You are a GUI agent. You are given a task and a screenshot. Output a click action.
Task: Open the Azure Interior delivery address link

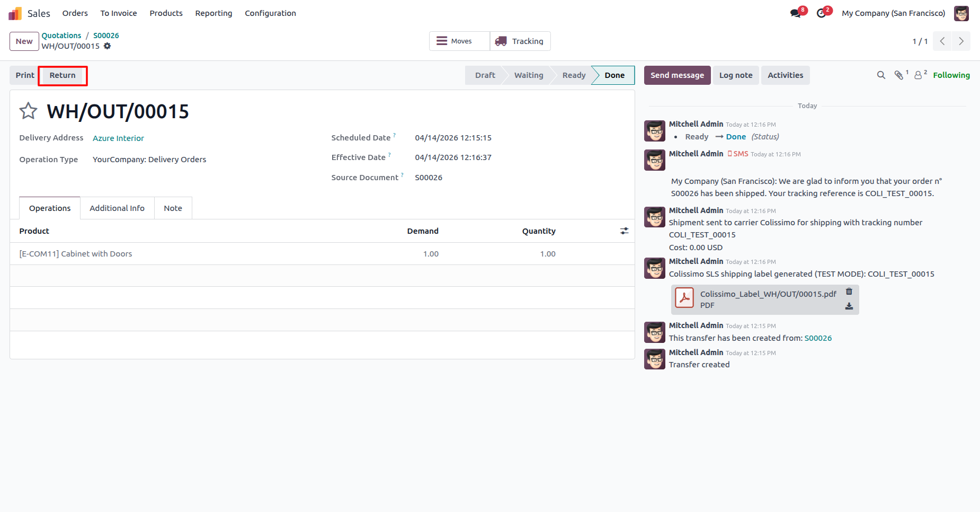click(119, 138)
